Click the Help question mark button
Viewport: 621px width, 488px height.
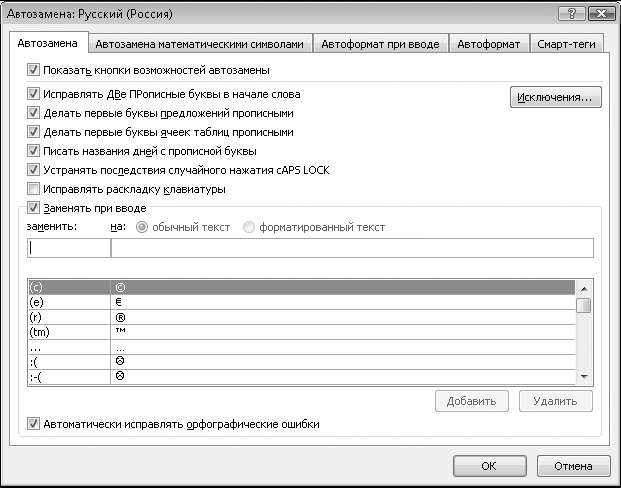(571, 14)
